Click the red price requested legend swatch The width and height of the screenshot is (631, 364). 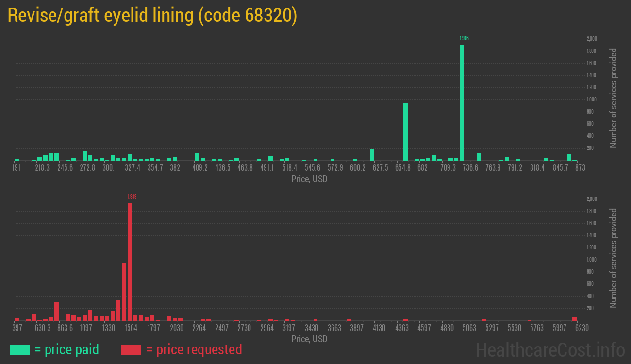131,349
